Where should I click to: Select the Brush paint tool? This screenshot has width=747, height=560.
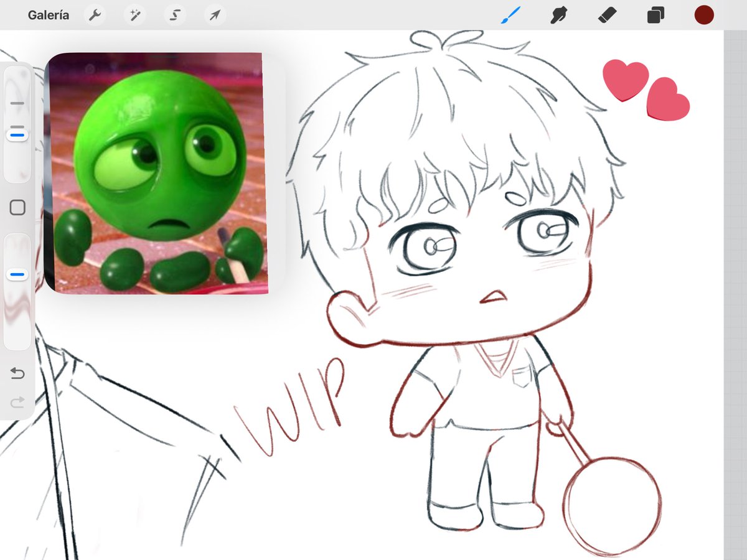(x=510, y=15)
